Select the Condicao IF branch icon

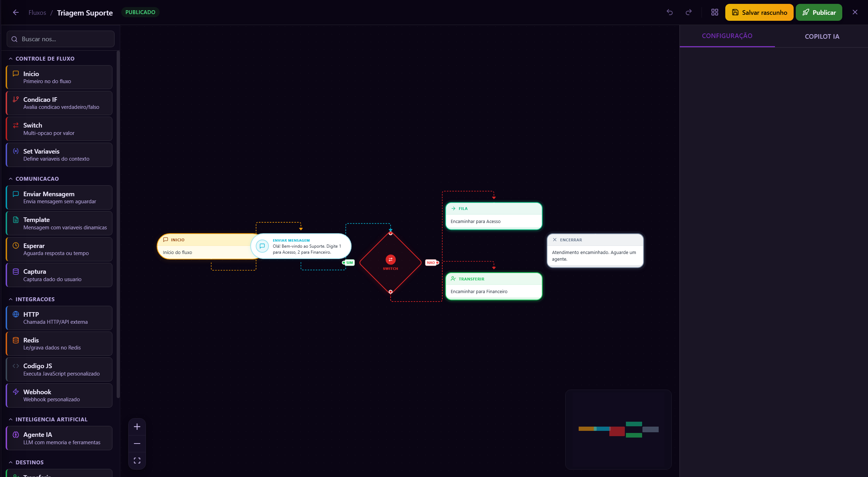click(x=16, y=99)
